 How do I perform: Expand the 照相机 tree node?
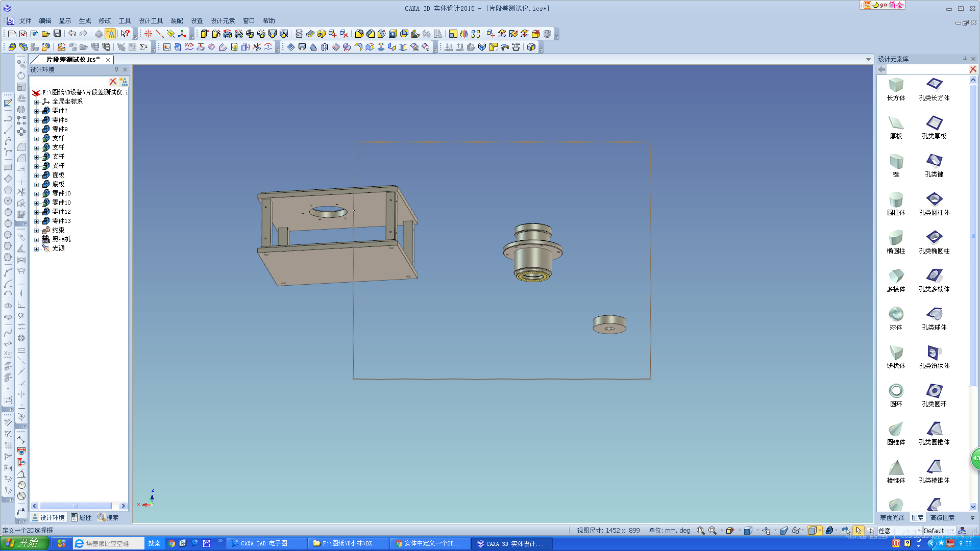tap(36, 240)
